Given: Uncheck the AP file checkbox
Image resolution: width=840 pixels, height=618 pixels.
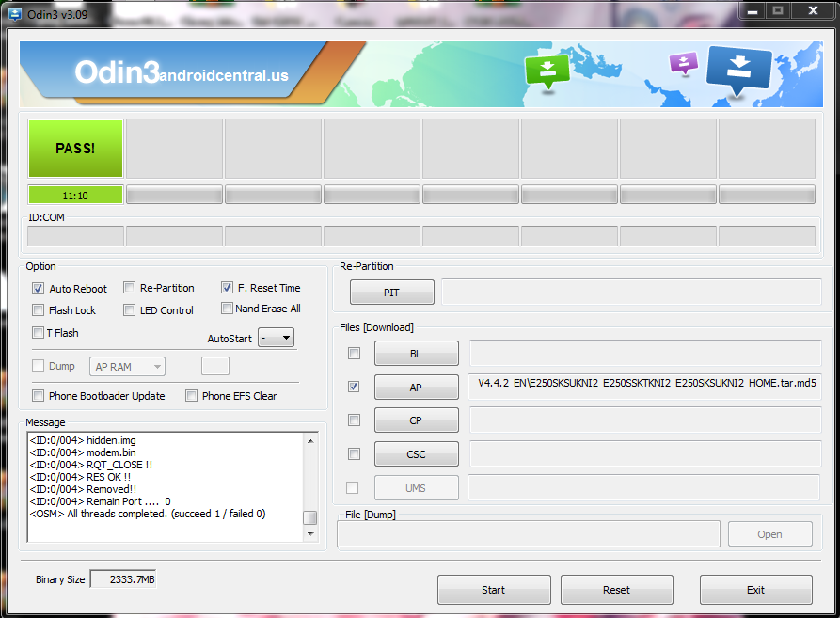Looking at the screenshot, I should pos(354,387).
